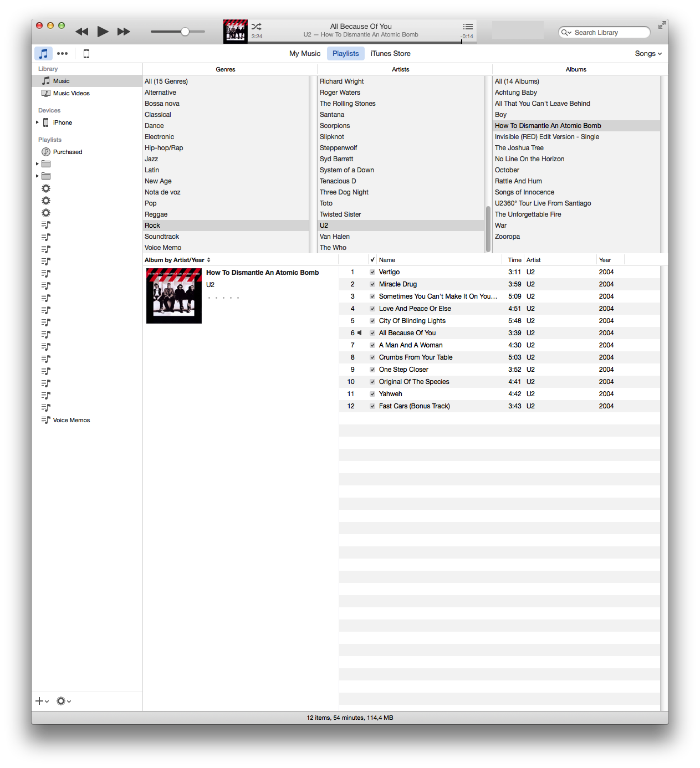
Task: Skip forward to the next track
Action: click(x=124, y=32)
